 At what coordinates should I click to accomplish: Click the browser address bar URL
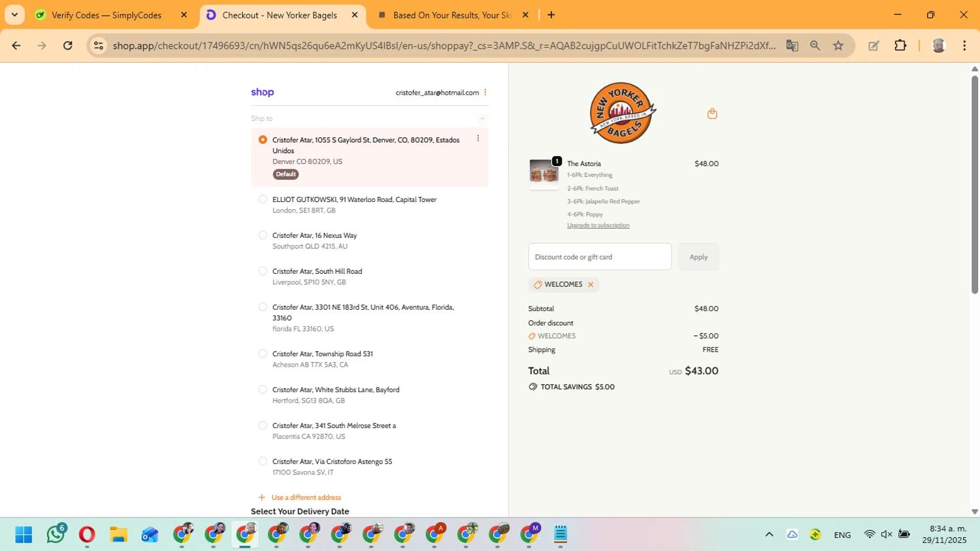click(x=444, y=45)
